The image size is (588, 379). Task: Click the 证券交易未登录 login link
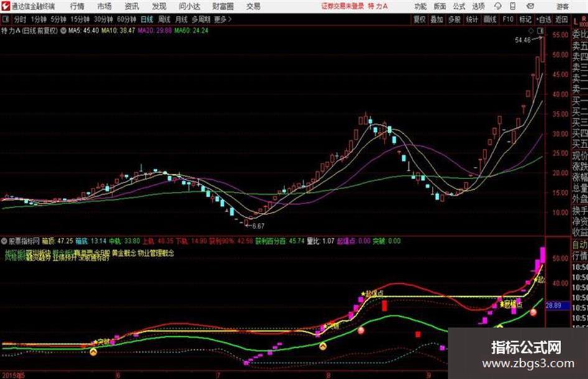click(342, 6)
